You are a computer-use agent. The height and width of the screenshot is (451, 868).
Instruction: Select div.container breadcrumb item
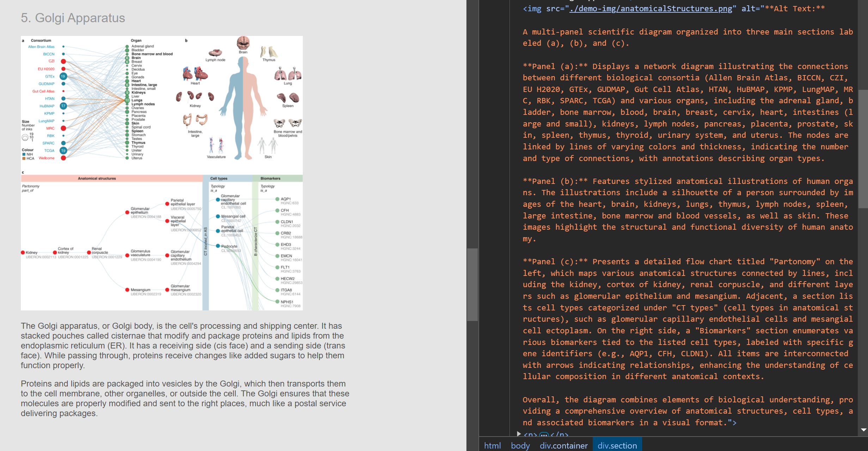(x=563, y=445)
